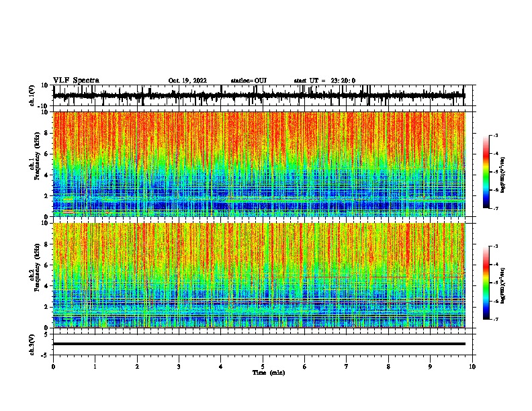The width and height of the screenshot is (532, 411).
Task: Click the "station=OUI" label
Action: [x=249, y=81]
